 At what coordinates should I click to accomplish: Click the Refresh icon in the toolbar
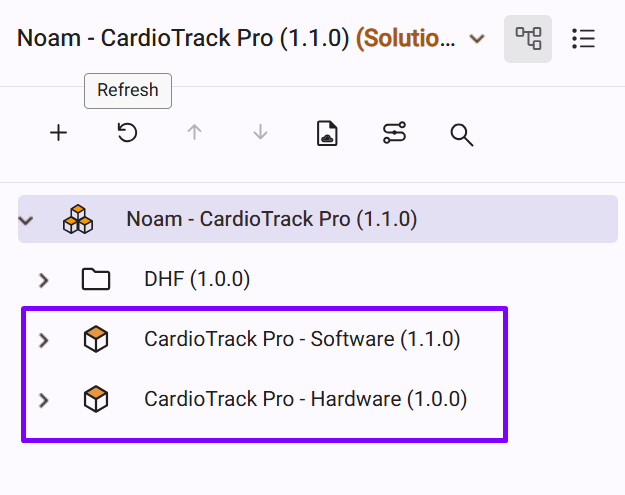point(127,133)
